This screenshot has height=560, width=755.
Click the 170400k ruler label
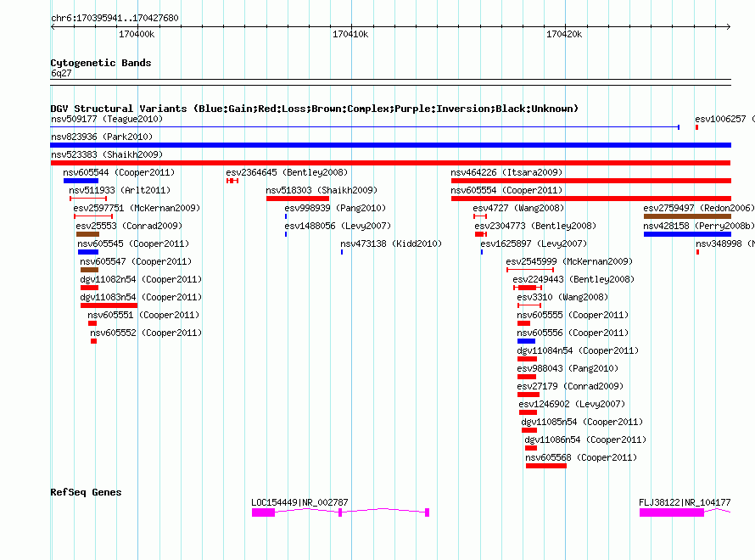tap(137, 34)
